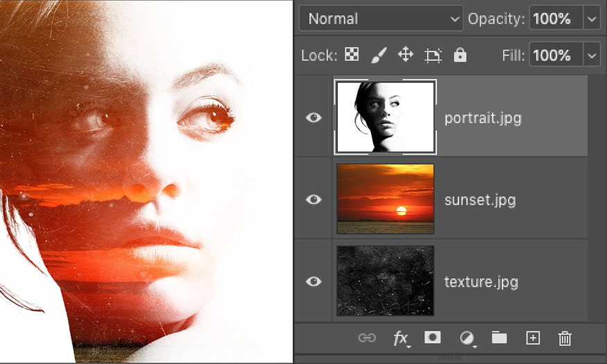Lock artboard nesting icon
Viewport: 607px width, 364px height.
click(433, 55)
